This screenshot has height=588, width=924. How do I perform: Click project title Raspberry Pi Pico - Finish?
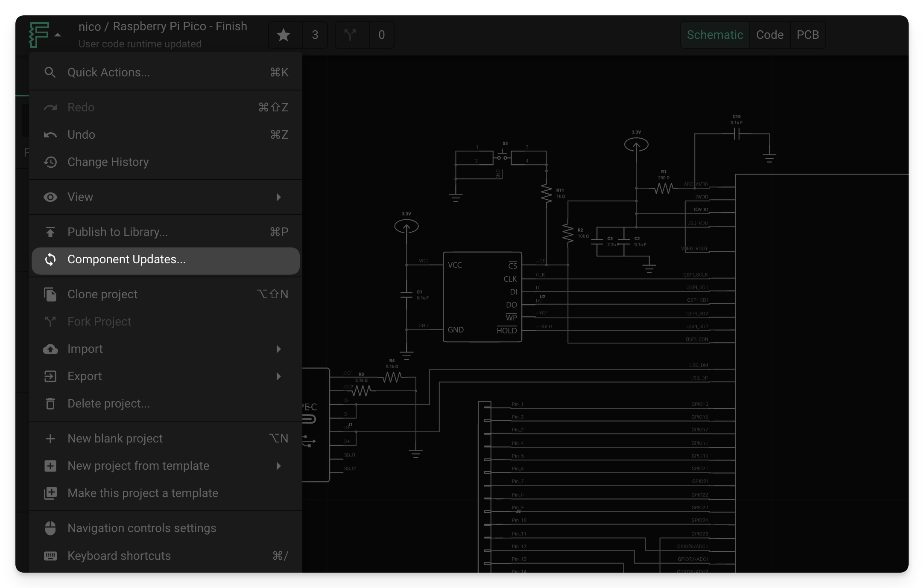180,26
